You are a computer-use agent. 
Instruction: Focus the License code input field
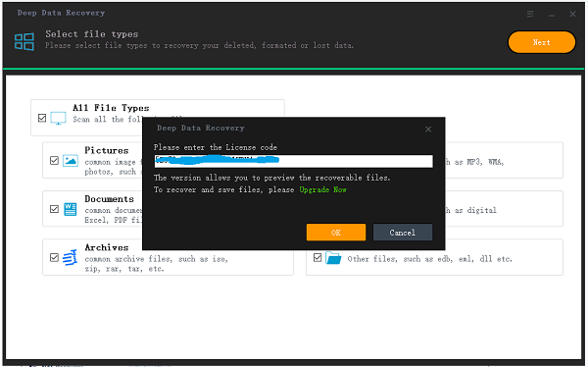point(293,161)
